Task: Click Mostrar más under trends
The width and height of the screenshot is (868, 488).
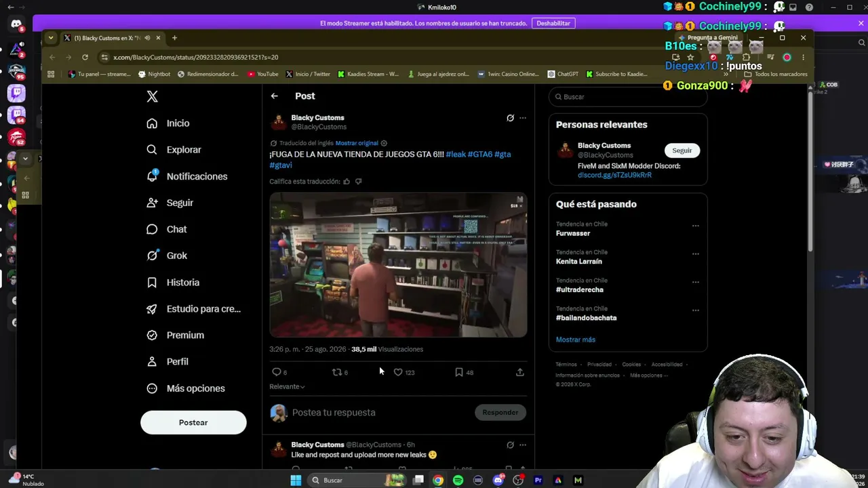Action: (576, 340)
